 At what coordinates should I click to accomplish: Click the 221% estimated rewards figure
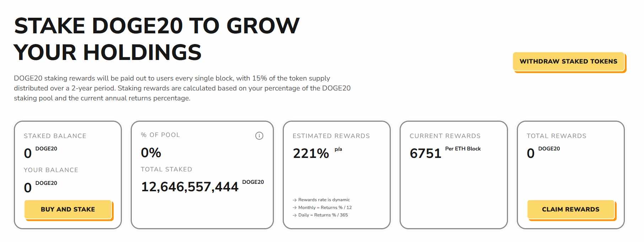coord(310,153)
